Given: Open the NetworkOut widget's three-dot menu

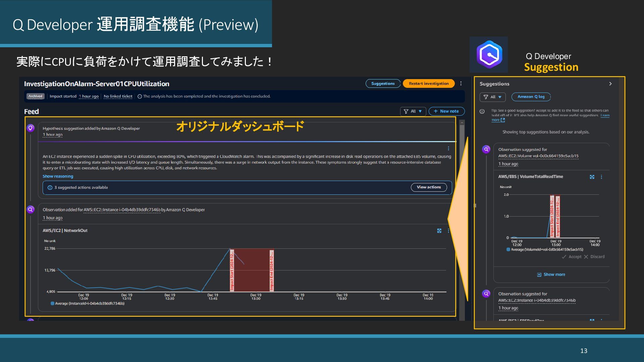Looking at the screenshot, I should pos(448,231).
